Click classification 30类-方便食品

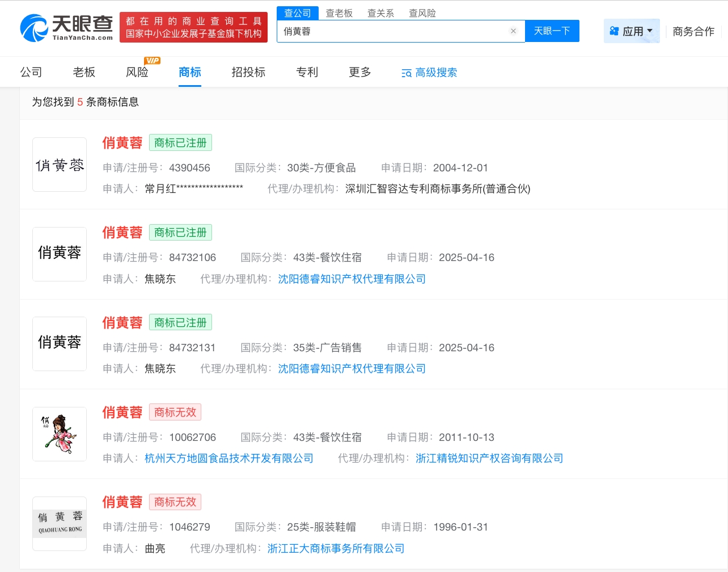click(321, 167)
